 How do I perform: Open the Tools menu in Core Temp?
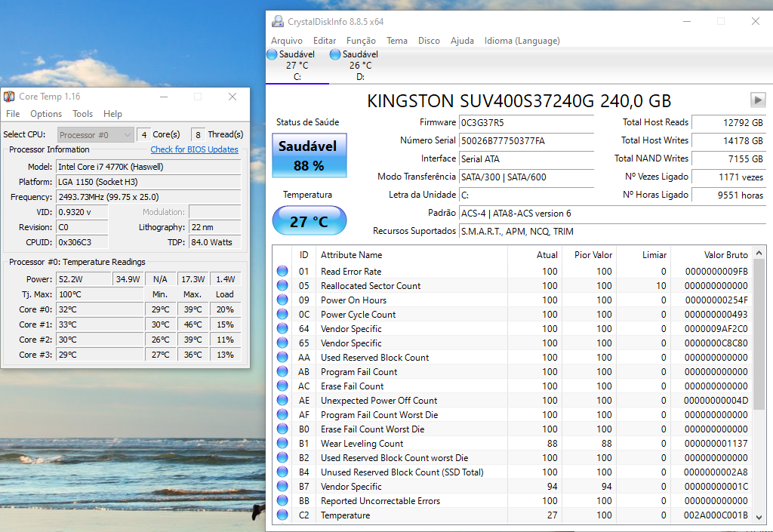coord(82,114)
